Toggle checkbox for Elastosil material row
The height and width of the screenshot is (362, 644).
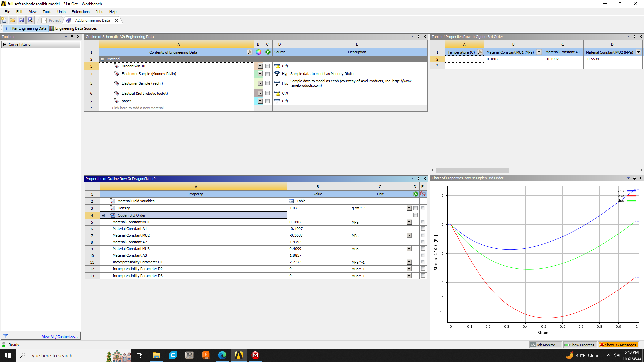pyautogui.click(x=267, y=93)
